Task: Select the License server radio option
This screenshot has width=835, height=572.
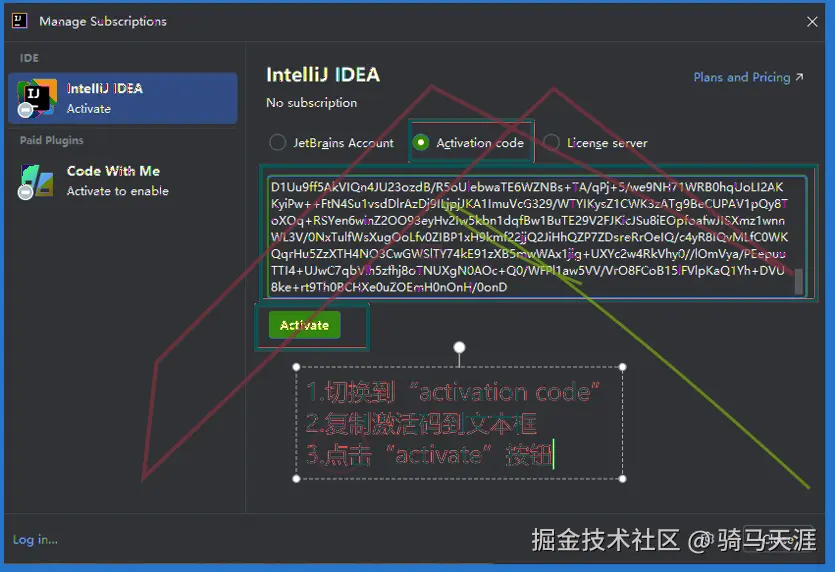Action: tap(595, 143)
